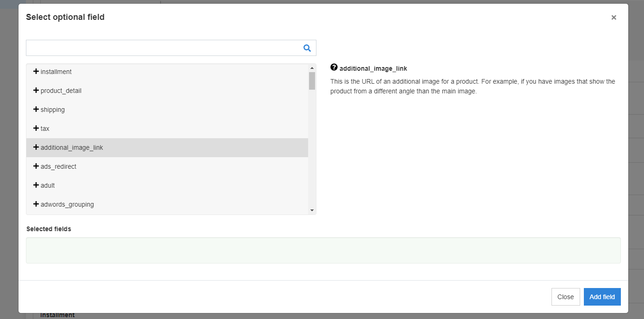Click the help icon by additional_image_link heading
644x319 pixels.
coord(334,67)
